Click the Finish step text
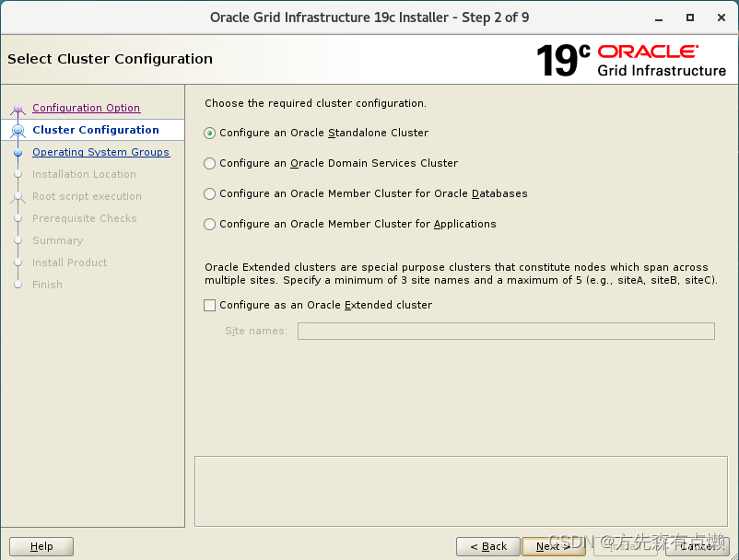This screenshot has width=739, height=560. tap(48, 285)
